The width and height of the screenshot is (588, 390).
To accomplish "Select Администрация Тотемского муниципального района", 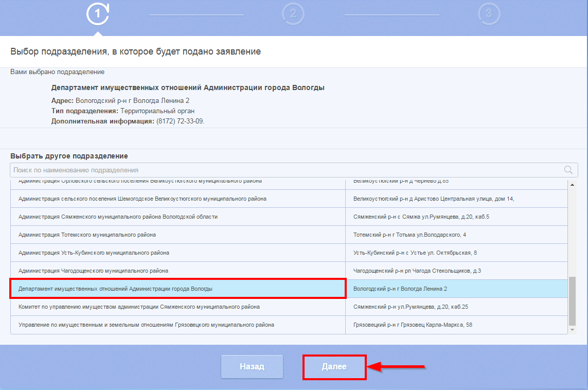I will pos(177,235).
